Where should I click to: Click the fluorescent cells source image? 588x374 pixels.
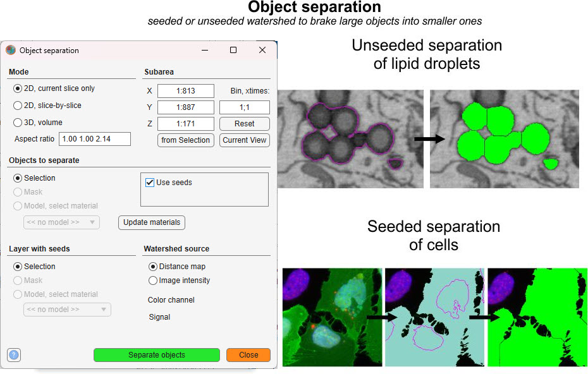pos(332,317)
